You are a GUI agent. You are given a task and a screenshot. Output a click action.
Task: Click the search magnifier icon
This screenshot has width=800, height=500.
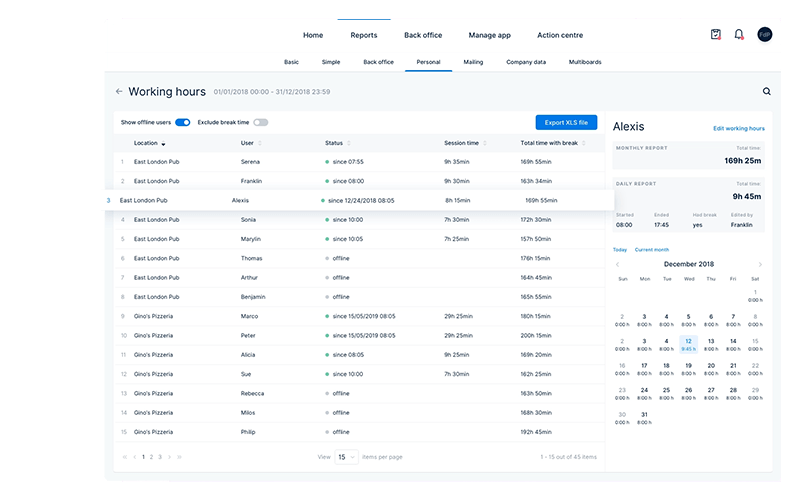coord(767,92)
